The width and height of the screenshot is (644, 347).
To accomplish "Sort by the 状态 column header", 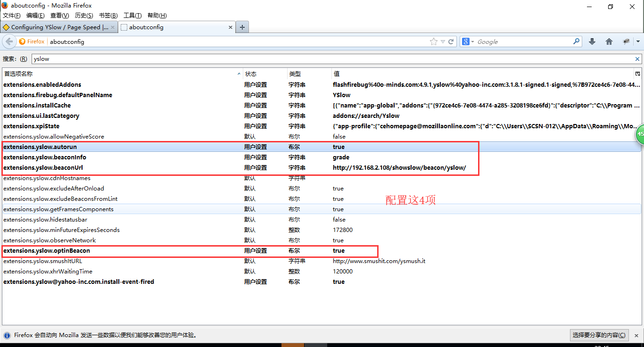I will tap(265, 74).
